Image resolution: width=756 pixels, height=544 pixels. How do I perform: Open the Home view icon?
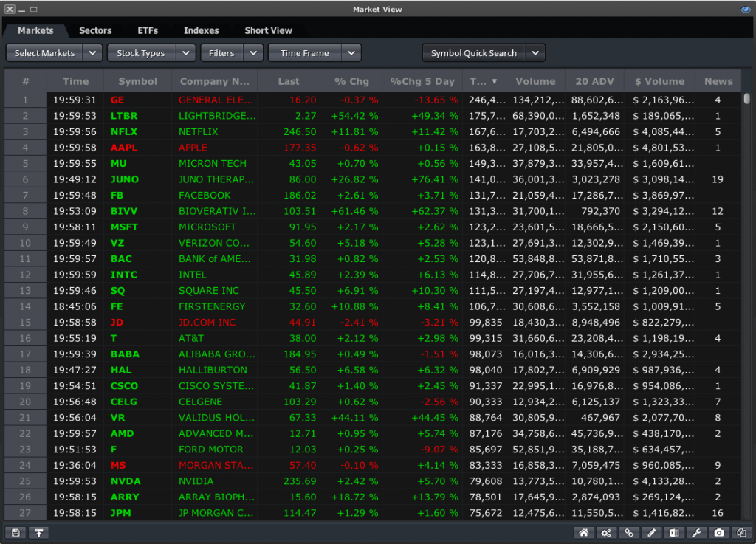pyautogui.click(x=583, y=532)
